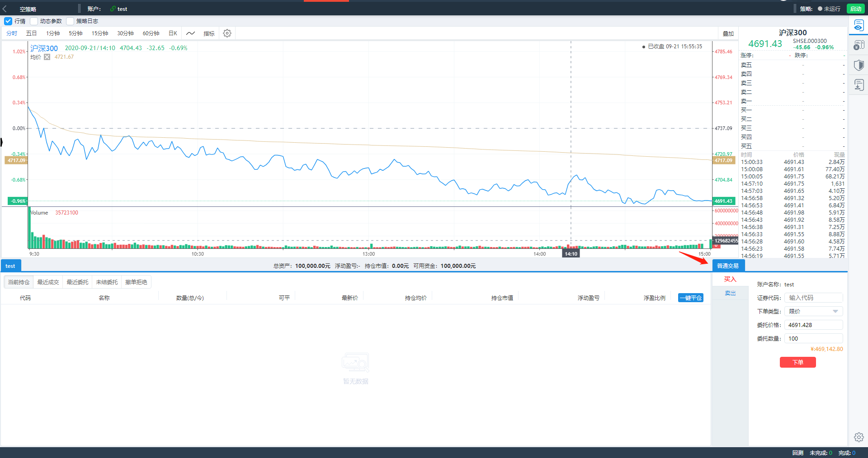Select the 30分钟 chart period
868x458 pixels.
125,33
